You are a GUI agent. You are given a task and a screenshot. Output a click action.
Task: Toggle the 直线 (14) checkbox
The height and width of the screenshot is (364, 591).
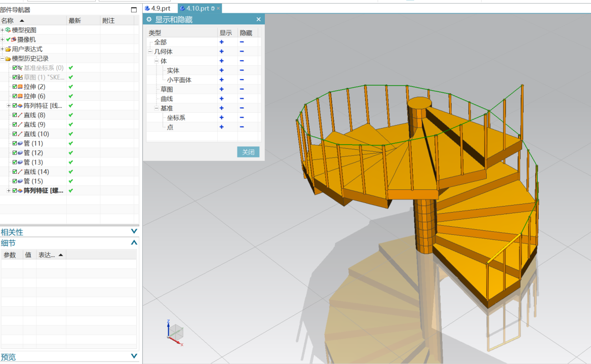pos(15,172)
